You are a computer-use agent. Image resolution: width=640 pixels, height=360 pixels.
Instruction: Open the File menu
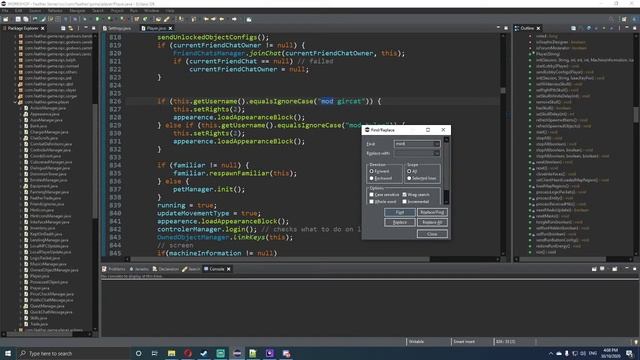5,11
